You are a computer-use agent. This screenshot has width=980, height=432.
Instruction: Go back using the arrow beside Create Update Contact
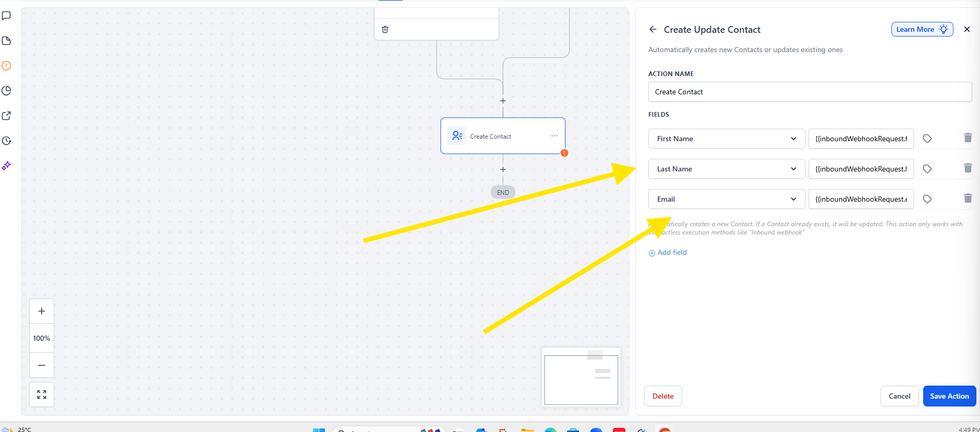click(652, 30)
